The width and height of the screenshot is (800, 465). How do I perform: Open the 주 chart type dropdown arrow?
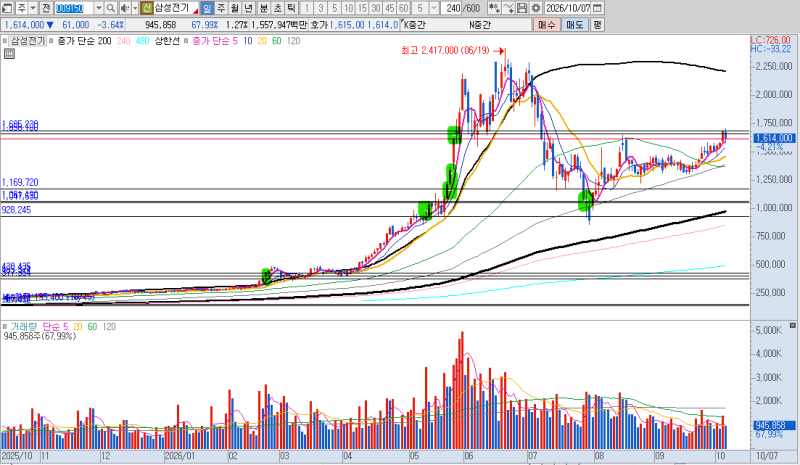point(33,8)
